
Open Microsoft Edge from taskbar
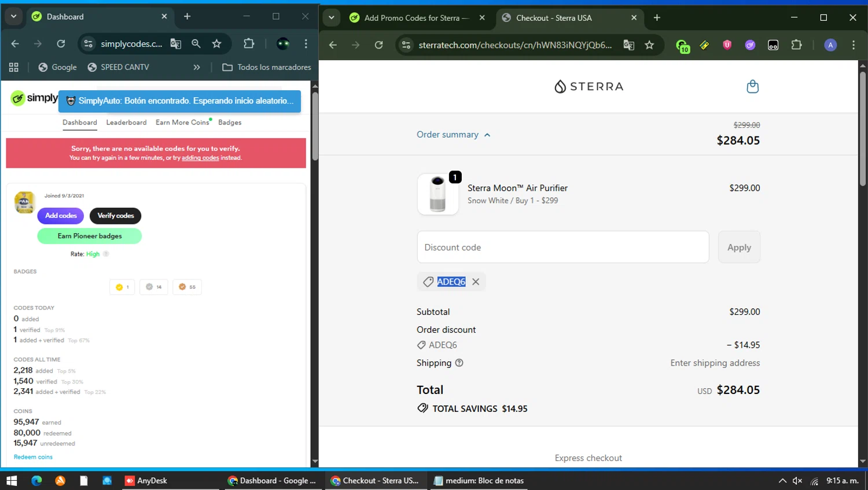tap(36, 481)
